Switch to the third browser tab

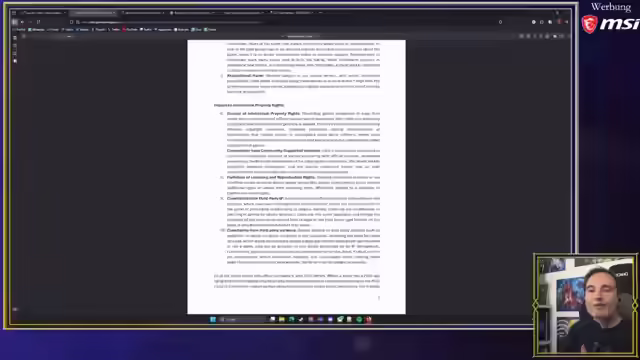[143, 13]
